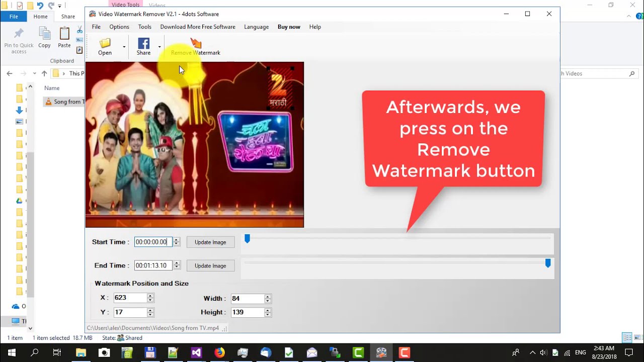Viewport: 644px width, 362px height.
Task: Click the watermark selection box on preview
Action: (280, 89)
